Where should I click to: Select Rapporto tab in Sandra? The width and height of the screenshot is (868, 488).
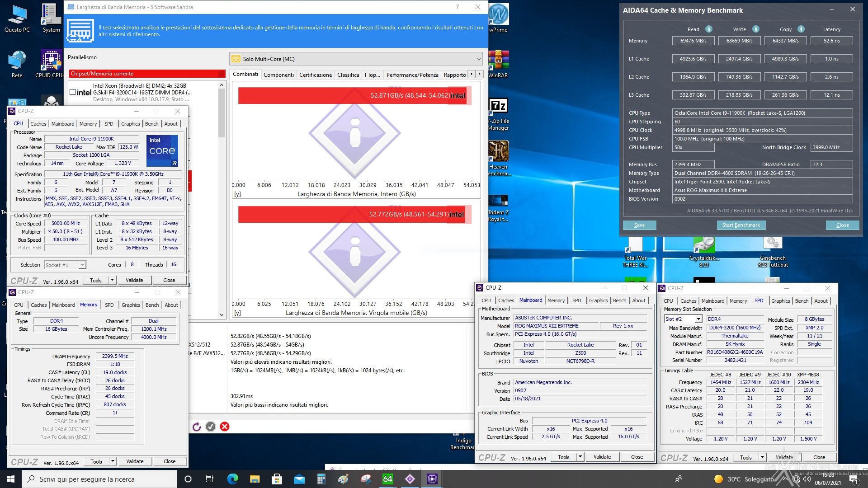454,75
